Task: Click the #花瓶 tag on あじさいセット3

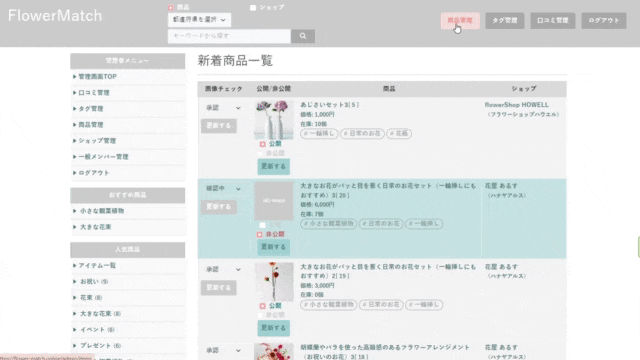Action: (x=399, y=133)
